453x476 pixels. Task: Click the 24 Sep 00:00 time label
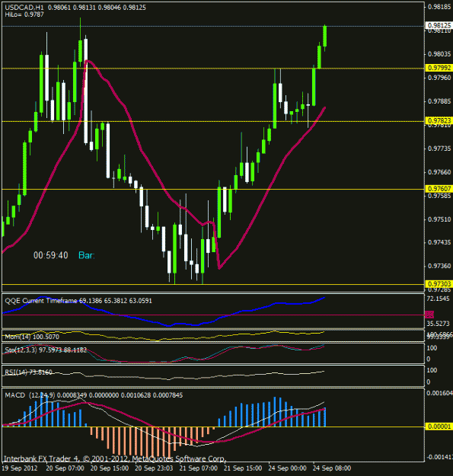(287, 468)
